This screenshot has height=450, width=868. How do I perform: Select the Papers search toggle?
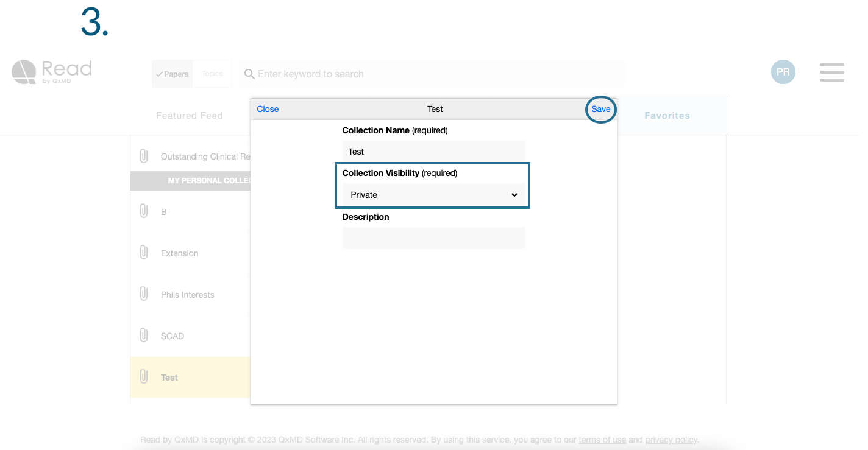[x=173, y=74]
